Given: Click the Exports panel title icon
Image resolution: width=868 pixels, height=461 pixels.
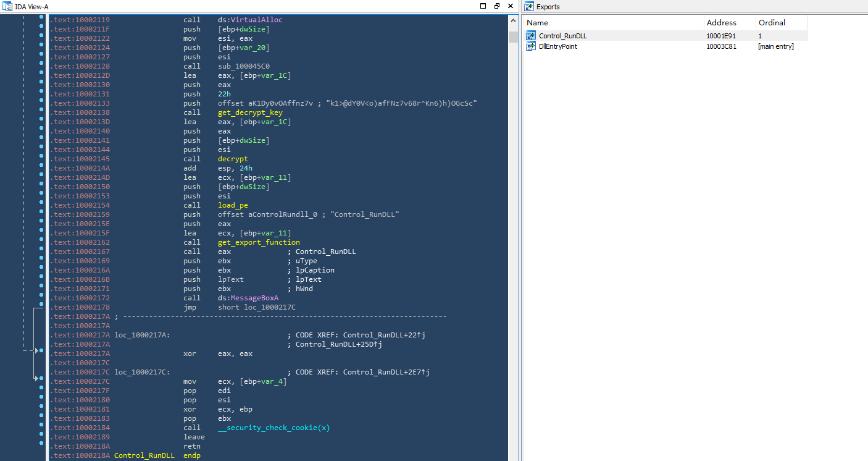Looking at the screenshot, I should click(529, 6).
